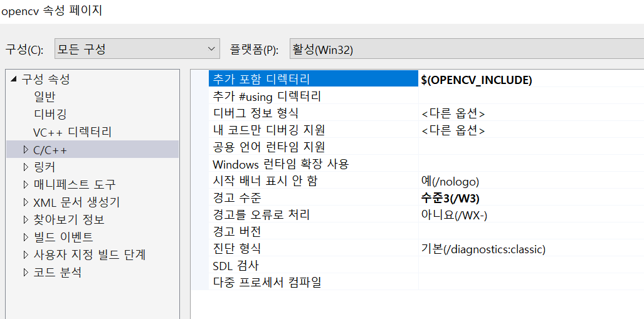Click the 예(/nologo) value cell

pyautogui.click(x=531, y=180)
